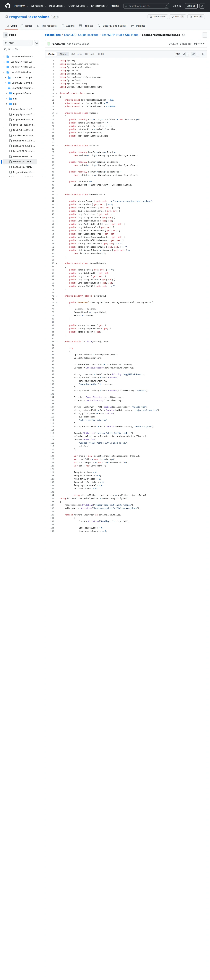Click the obj folder icon
The image size is (210, 980).
click(x=11, y=104)
